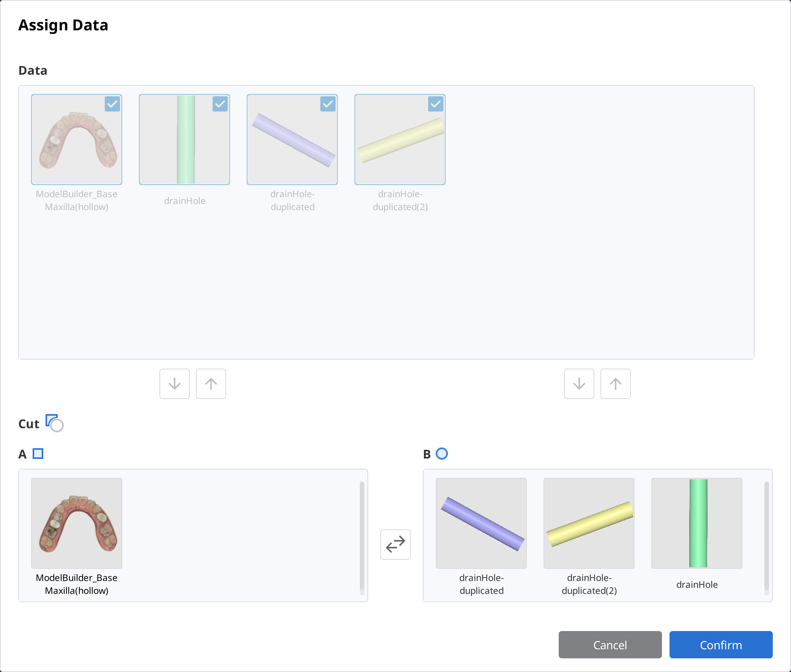Click the Cut operation icon
The height and width of the screenshot is (672, 791).
coord(55,423)
